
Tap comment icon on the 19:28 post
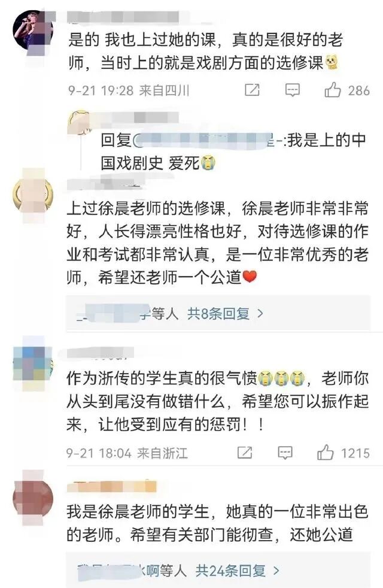tap(292, 90)
